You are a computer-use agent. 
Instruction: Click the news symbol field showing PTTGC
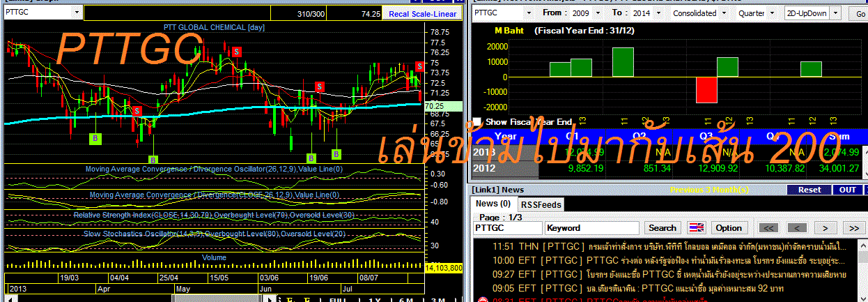[x=508, y=228]
